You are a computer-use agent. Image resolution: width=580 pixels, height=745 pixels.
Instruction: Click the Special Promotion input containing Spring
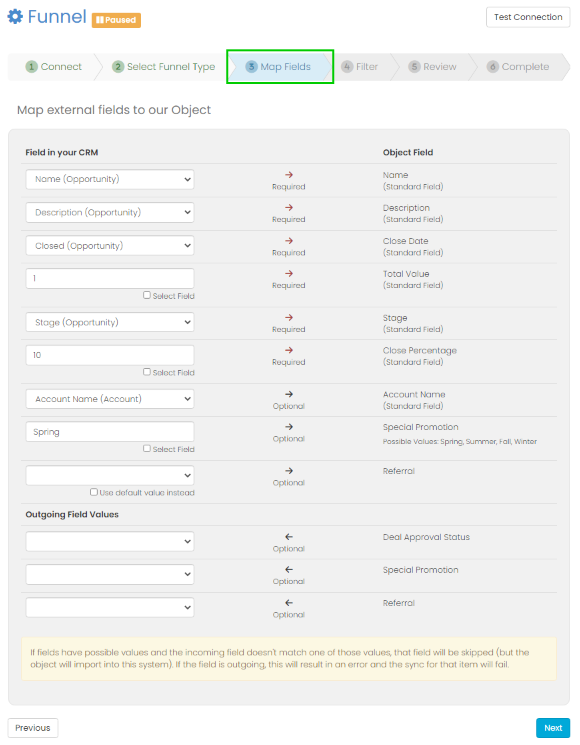tap(110, 432)
